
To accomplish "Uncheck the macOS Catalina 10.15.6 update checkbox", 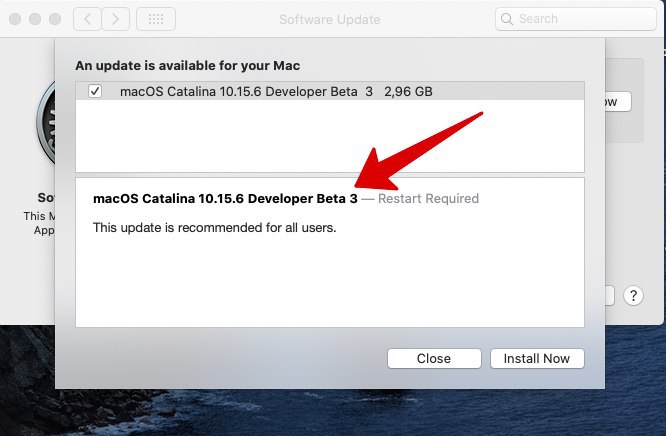I will pyautogui.click(x=95, y=91).
